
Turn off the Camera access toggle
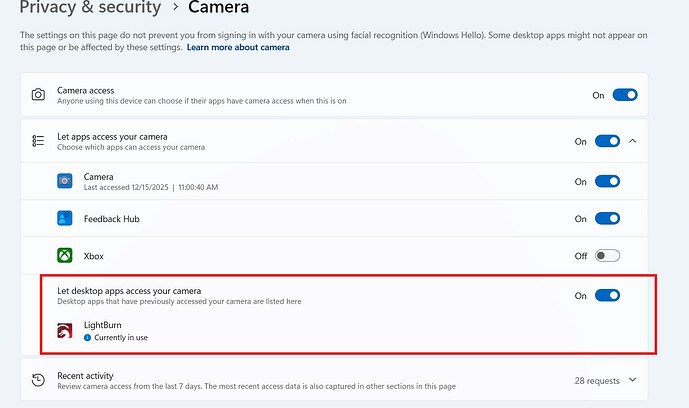pos(625,95)
